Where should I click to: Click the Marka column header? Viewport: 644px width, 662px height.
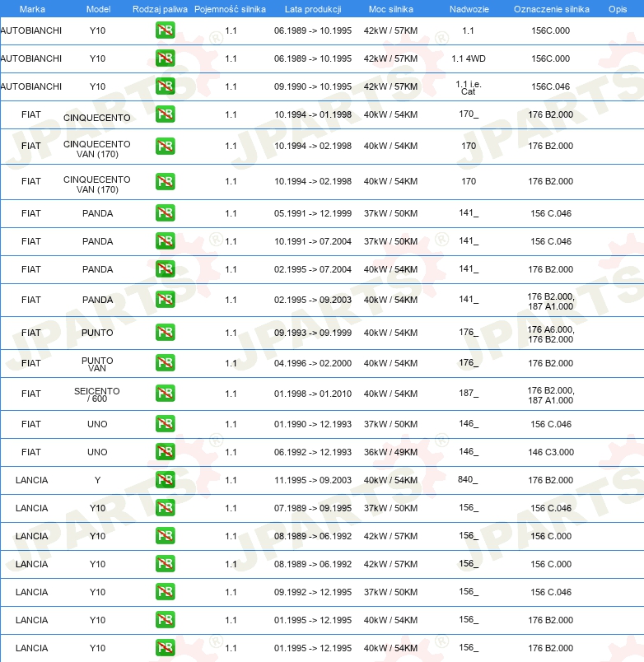click(x=32, y=9)
